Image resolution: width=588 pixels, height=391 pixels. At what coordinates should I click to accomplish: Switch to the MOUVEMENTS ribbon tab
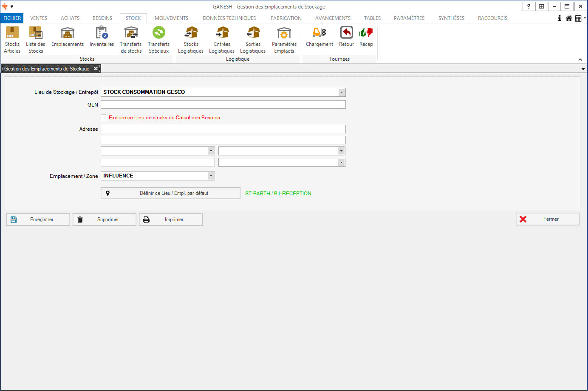(171, 18)
